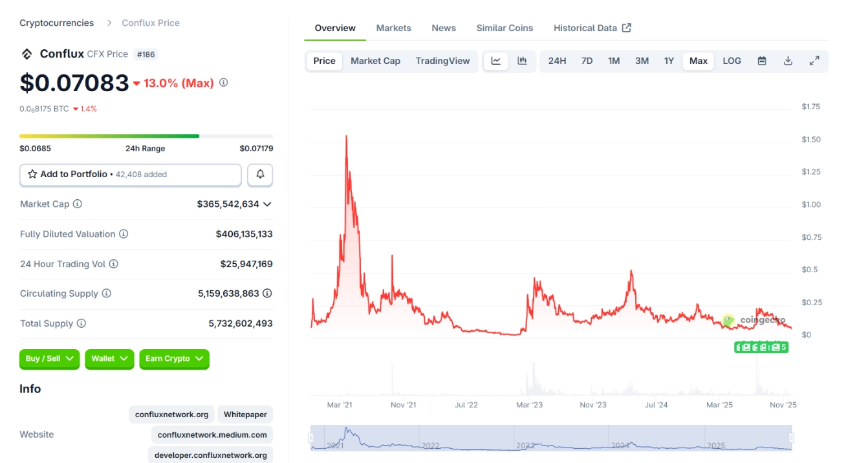Open the Historical Data tab
Image resolution: width=868 pixels, height=463 pixels.
pos(585,28)
